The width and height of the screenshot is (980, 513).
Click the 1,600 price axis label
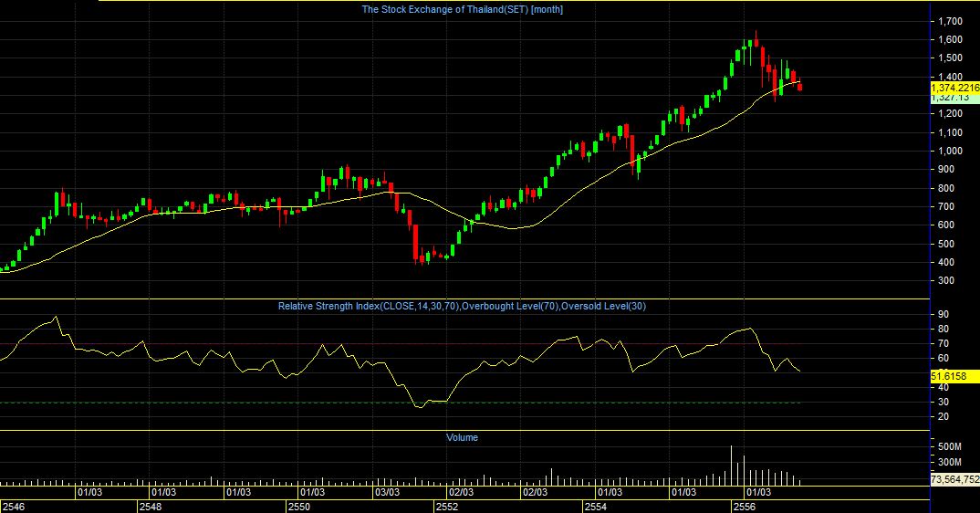(x=950, y=39)
